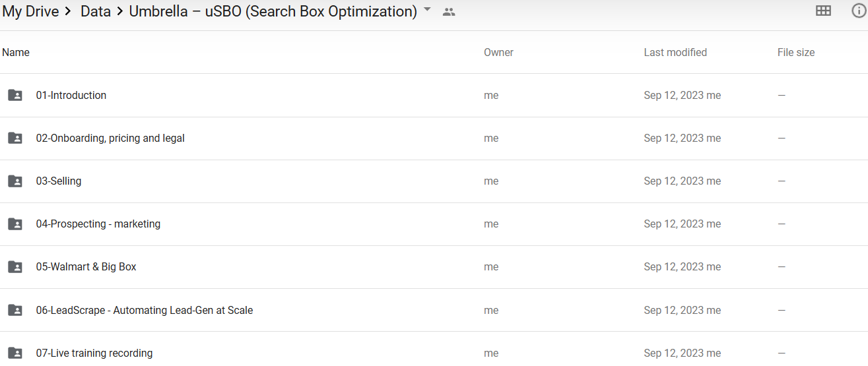The height and width of the screenshot is (366, 868).
Task: Expand the Umbrella folder dropdown arrow
Action: point(427,10)
